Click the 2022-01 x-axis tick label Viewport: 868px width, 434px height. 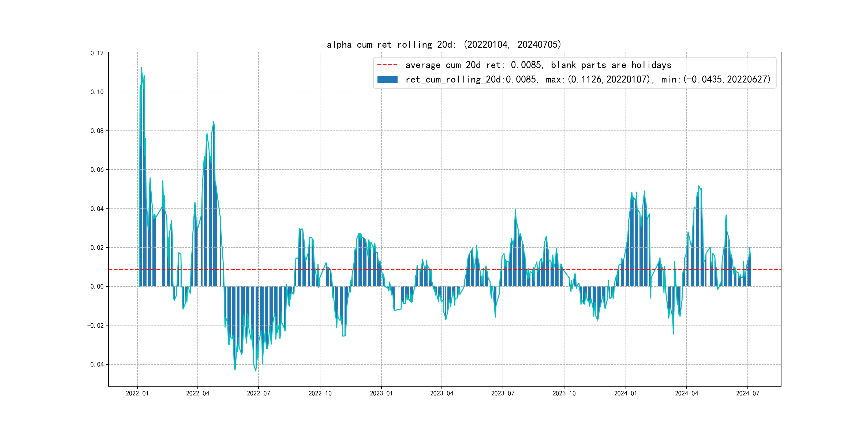tap(137, 393)
